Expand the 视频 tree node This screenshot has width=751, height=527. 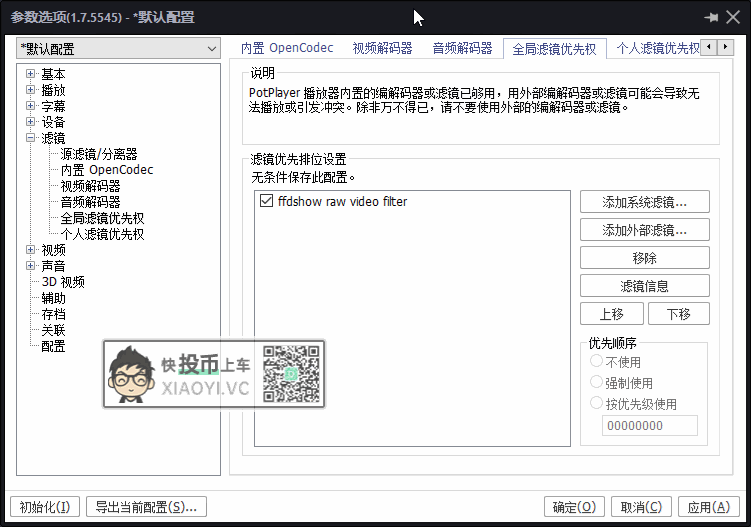[x=31, y=250]
